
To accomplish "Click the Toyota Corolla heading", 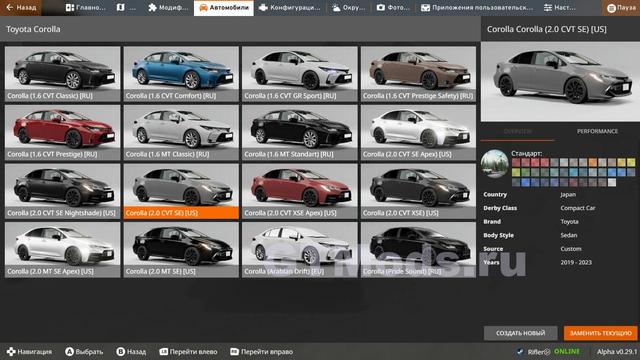I will (33, 29).
